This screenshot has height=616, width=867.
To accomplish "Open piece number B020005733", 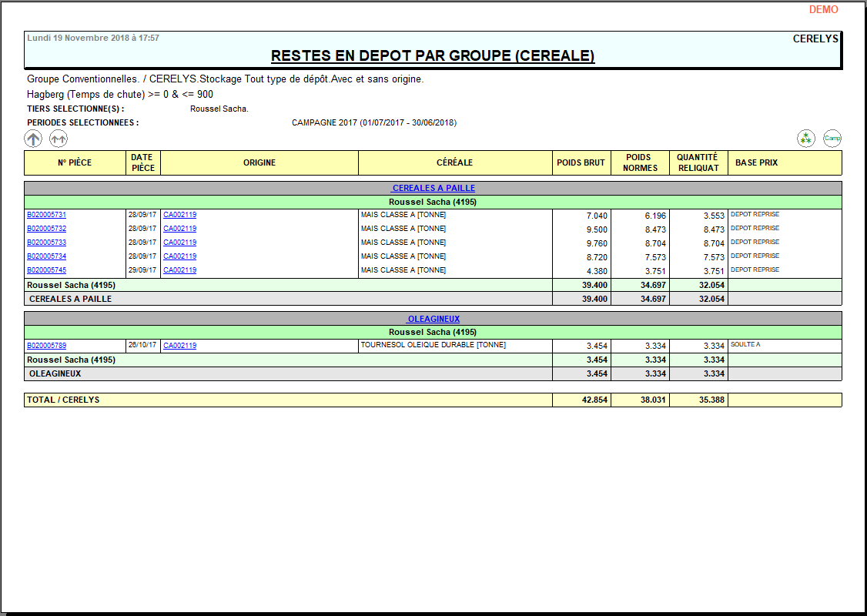I will pos(46,243).
